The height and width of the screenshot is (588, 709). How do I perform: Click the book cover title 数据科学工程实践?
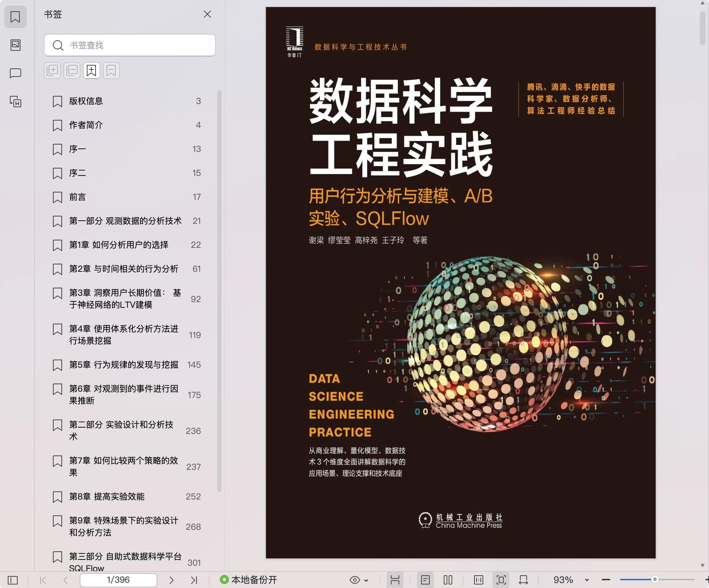tap(401, 128)
